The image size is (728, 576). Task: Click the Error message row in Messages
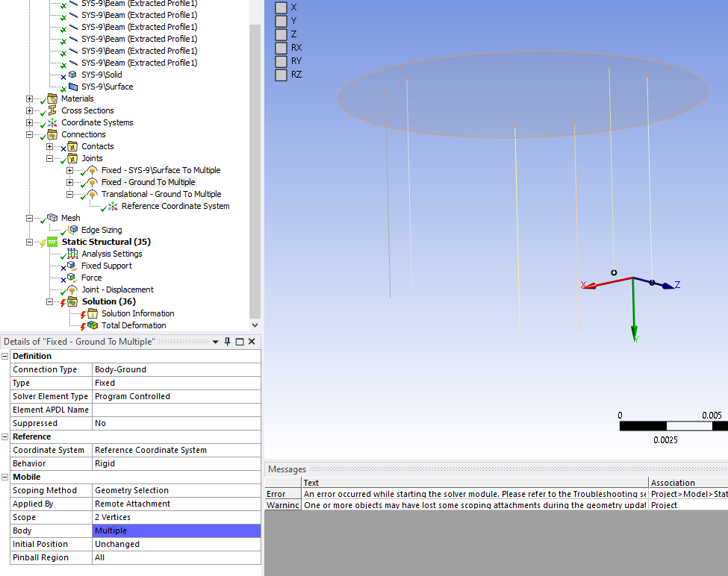pyautogui.click(x=475, y=494)
